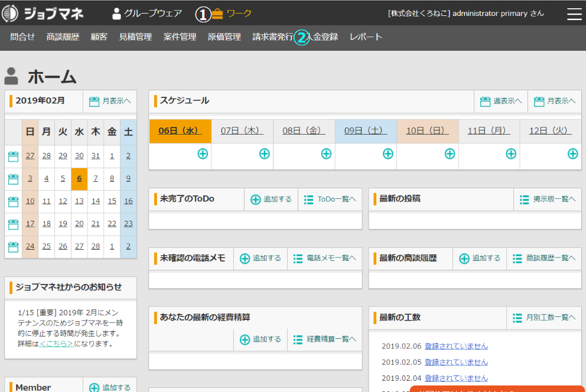
Task: Select day 23 in the mini calendar
Action: [128, 224]
